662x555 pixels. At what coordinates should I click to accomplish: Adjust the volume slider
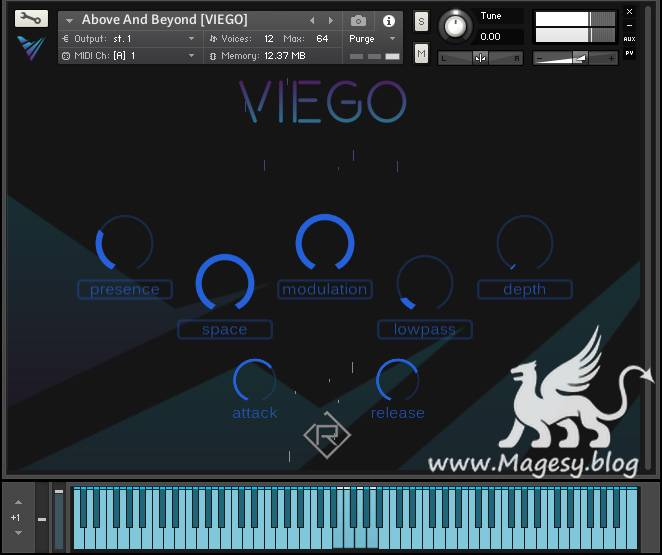[x=575, y=58]
